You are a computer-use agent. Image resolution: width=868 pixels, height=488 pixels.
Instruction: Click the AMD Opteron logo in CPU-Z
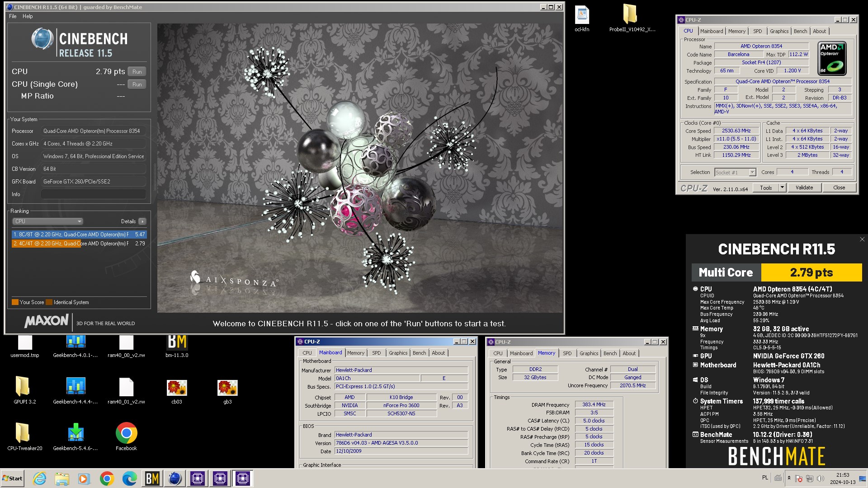point(832,58)
